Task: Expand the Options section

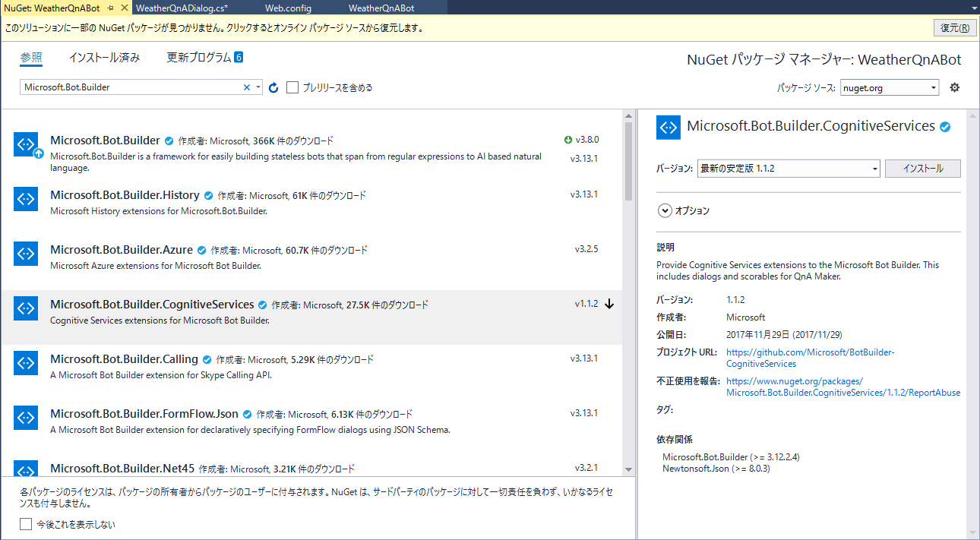Action: [665, 211]
